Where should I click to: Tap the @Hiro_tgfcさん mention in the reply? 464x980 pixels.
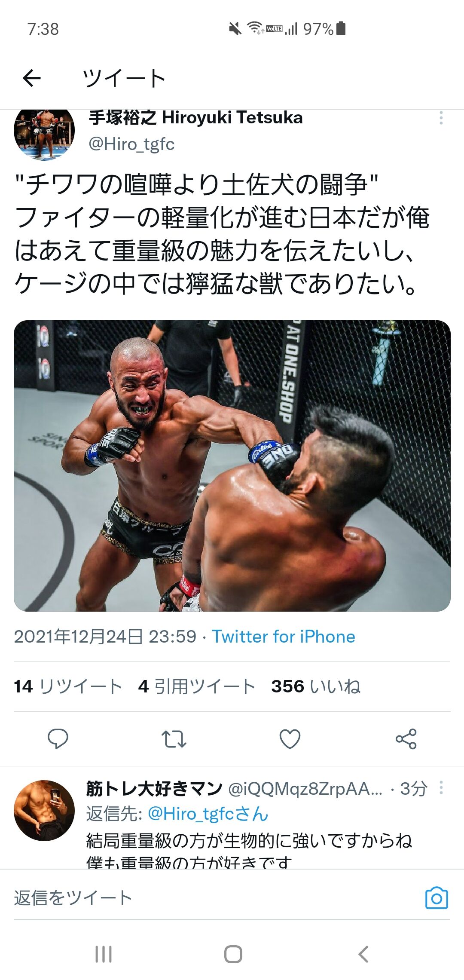point(208,814)
